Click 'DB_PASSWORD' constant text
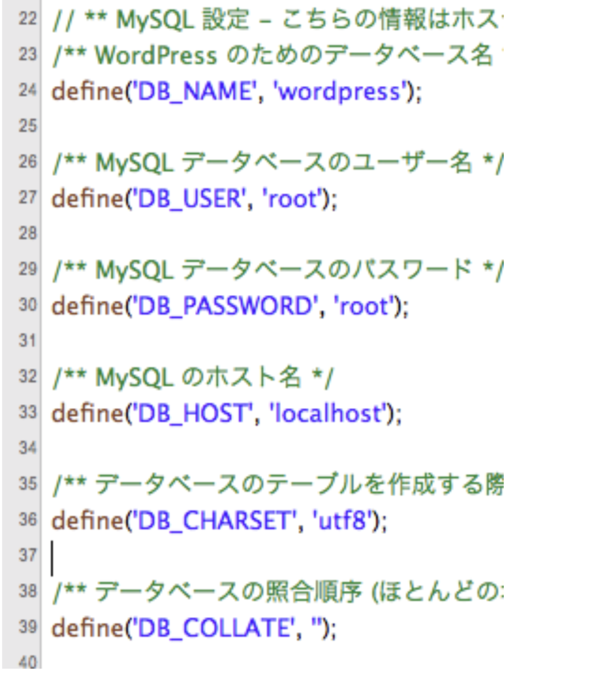 [x=225, y=306]
